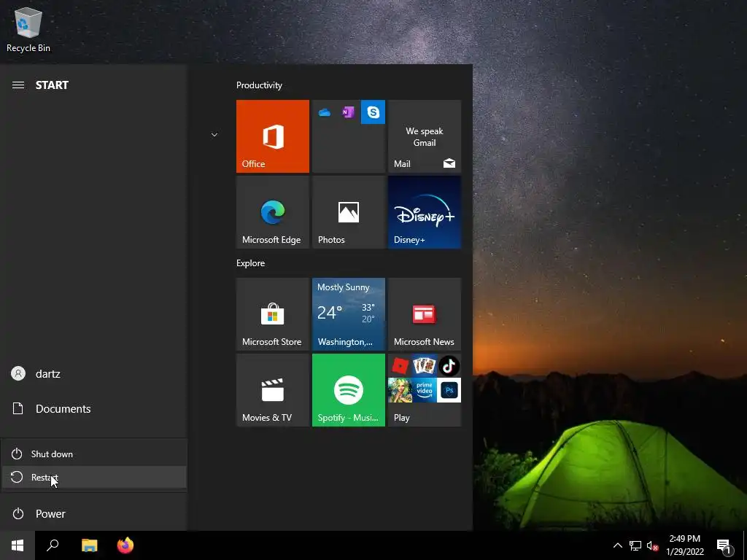
Task: Select Shut down from power menu
Action: (x=94, y=454)
